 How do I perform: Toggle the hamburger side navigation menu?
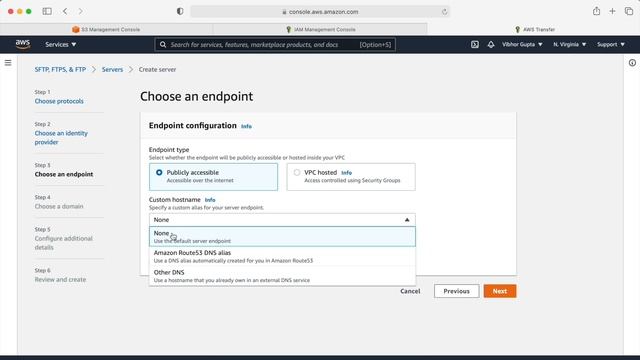tap(8, 63)
